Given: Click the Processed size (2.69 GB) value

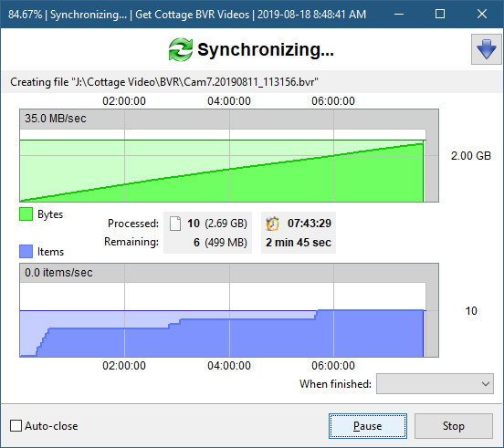Looking at the screenshot, I should (x=226, y=224).
